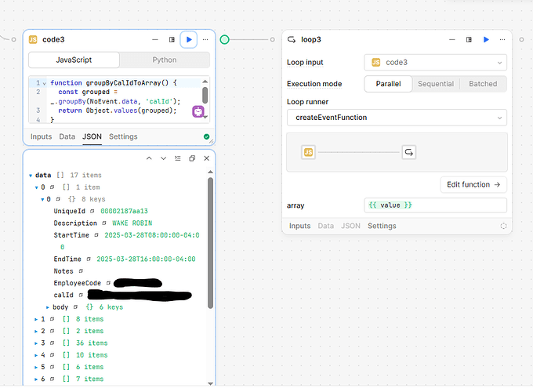Set execution mode to Batched
Image resolution: width=533 pixels, height=392 pixels.
(x=483, y=84)
